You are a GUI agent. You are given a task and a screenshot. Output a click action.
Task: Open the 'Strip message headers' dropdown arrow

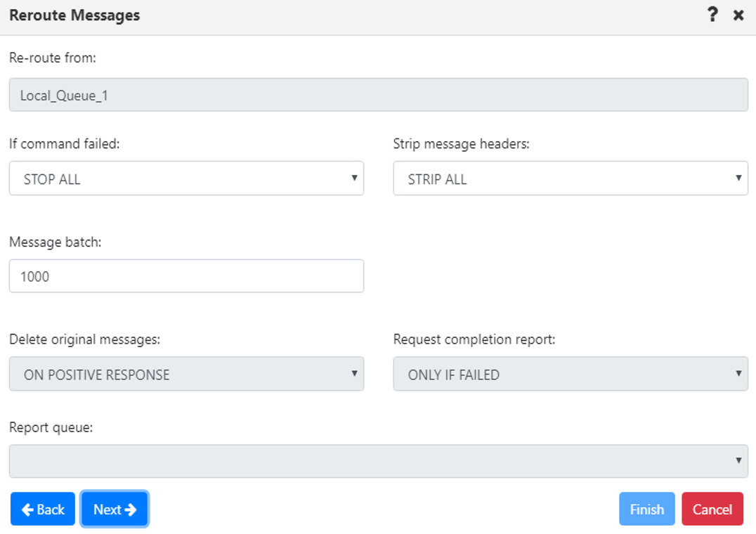(x=739, y=178)
